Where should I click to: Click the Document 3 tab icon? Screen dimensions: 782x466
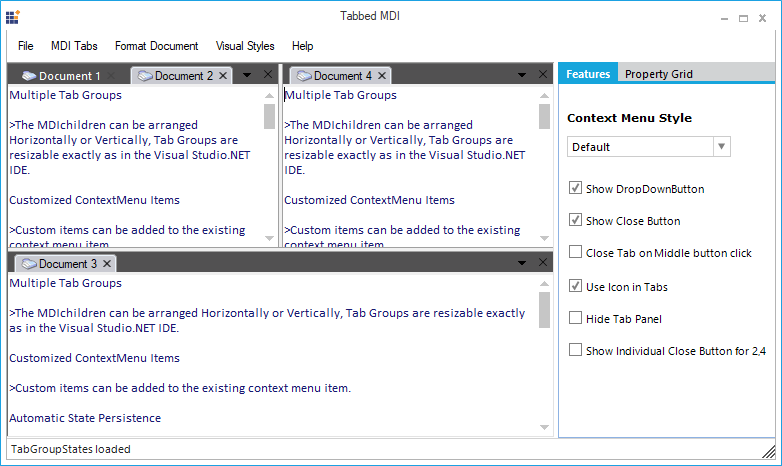[x=29, y=263]
